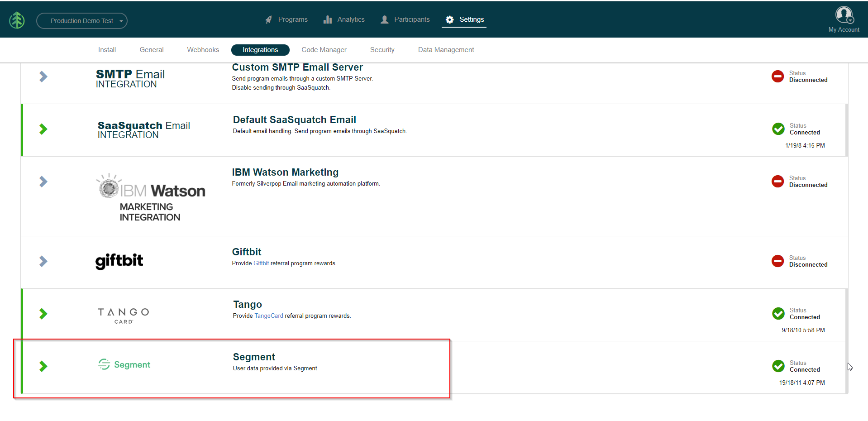This screenshot has height=421, width=868.
Task: Click the SaaSquatch Email Integration logo
Action: pos(144,129)
